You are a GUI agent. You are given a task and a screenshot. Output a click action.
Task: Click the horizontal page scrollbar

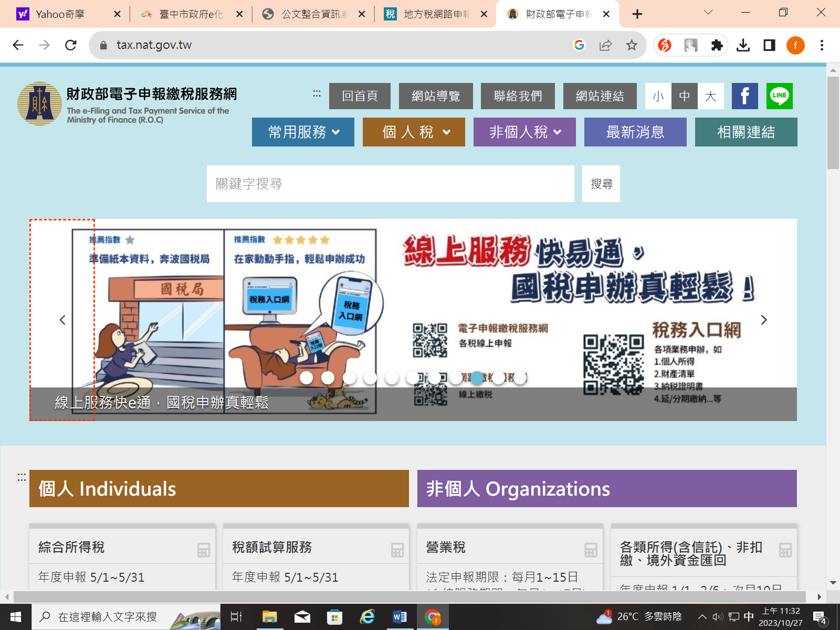[x=409, y=597]
